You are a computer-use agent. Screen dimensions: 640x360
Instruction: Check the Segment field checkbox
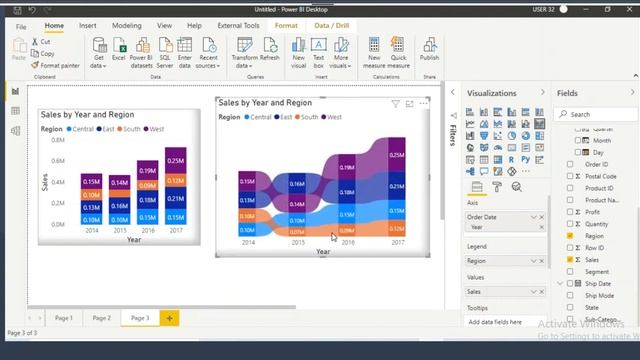[570, 271]
